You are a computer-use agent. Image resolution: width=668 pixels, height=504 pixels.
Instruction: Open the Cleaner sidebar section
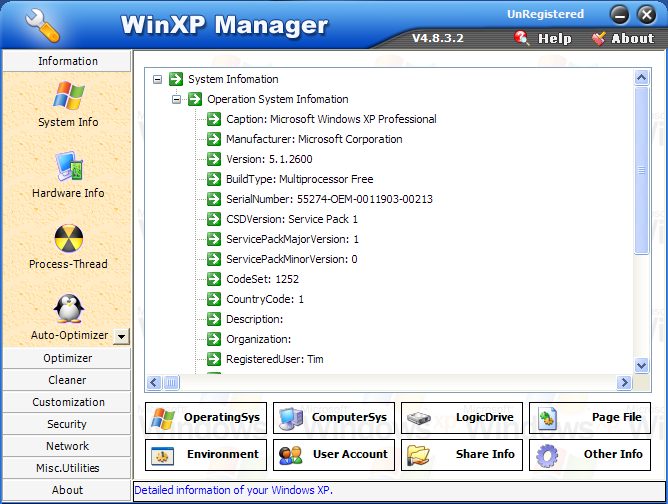(67, 380)
